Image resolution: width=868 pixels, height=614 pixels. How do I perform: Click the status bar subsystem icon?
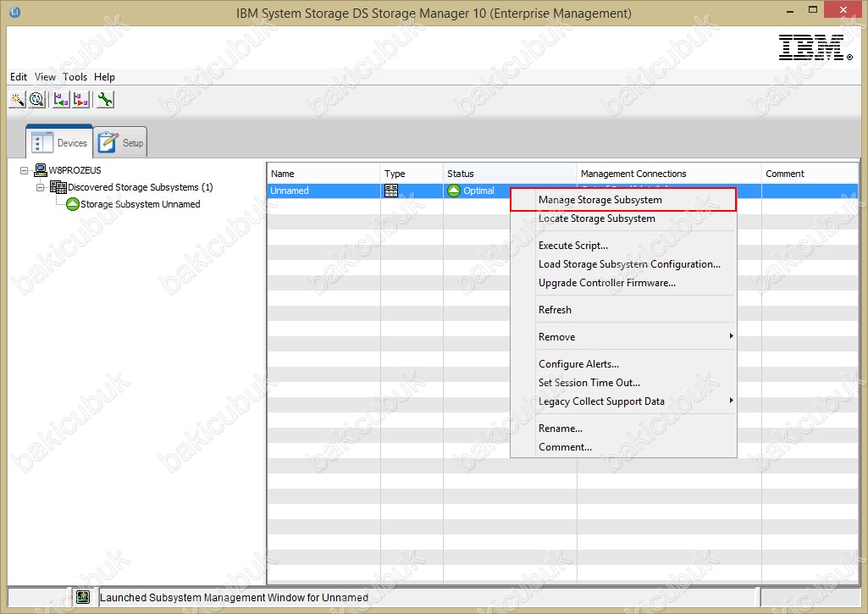[83, 597]
